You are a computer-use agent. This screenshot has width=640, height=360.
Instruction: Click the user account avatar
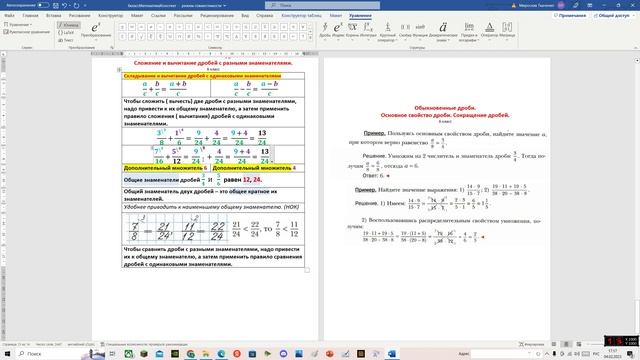click(x=561, y=5)
